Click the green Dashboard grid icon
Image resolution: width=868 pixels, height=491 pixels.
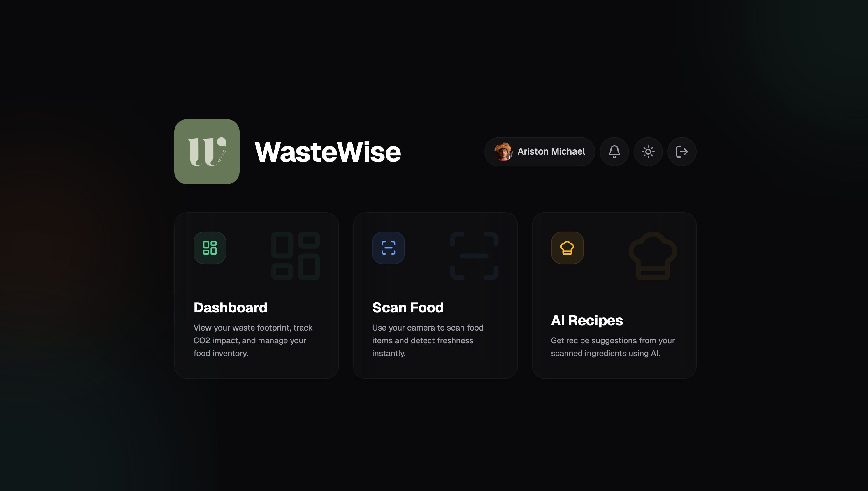[210, 248]
